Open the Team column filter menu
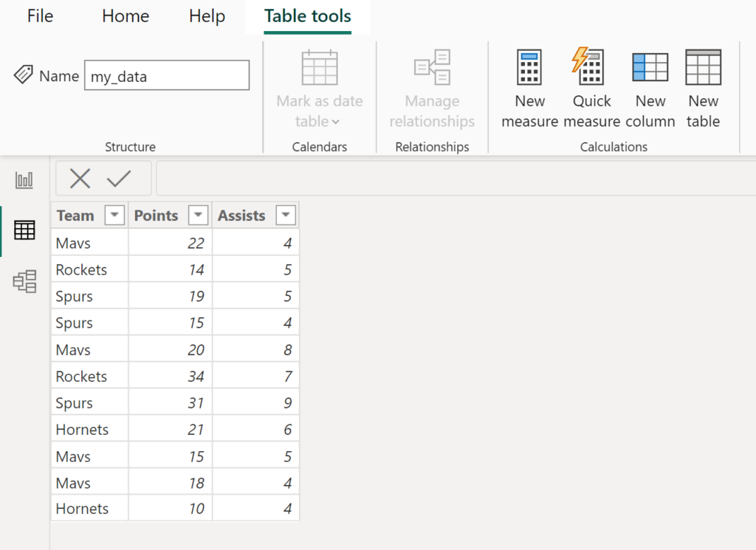The image size is (756, 550). click(x=114, y=215)
